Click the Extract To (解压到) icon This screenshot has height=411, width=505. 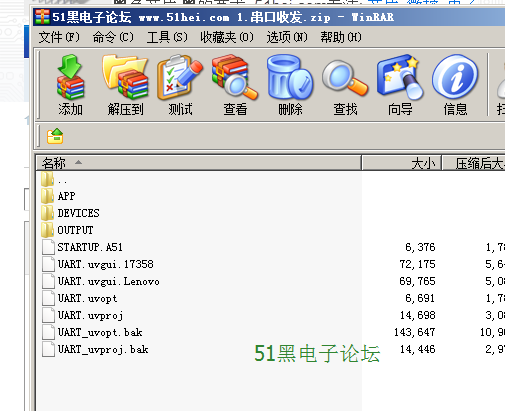125,77
